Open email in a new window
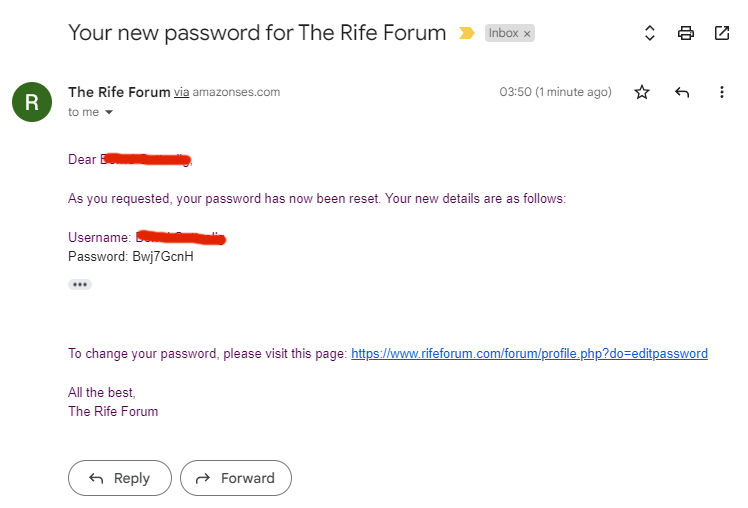 coord(722,33)
